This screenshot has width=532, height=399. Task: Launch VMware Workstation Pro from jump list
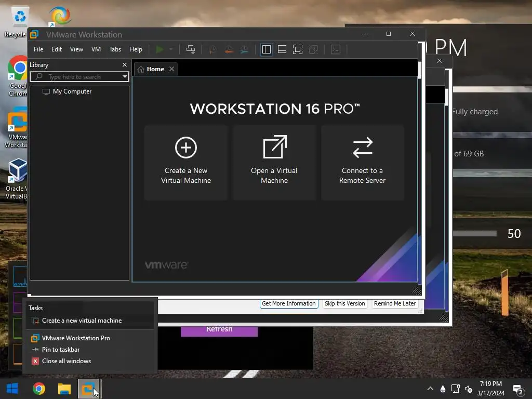tap(90, 338)
